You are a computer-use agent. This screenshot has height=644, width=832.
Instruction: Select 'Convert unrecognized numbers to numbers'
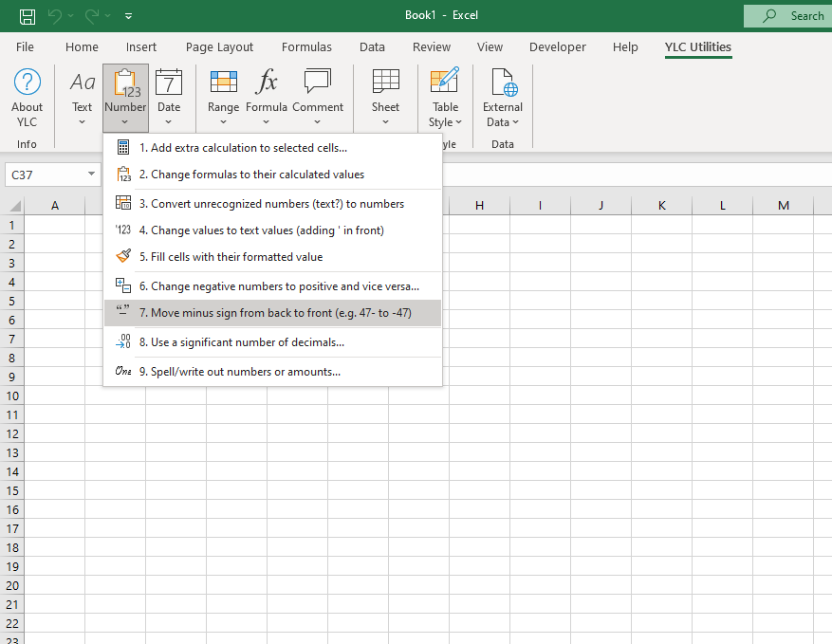point(277,204)
